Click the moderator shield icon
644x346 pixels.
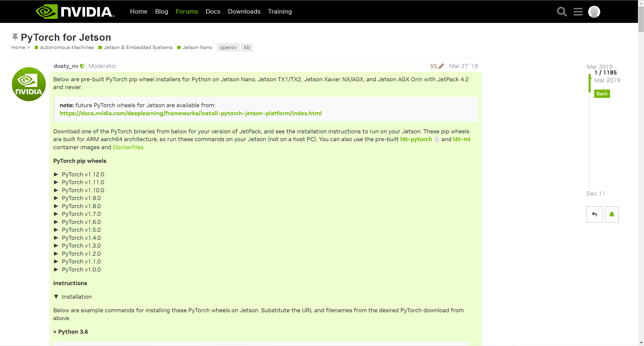(82, 66)
